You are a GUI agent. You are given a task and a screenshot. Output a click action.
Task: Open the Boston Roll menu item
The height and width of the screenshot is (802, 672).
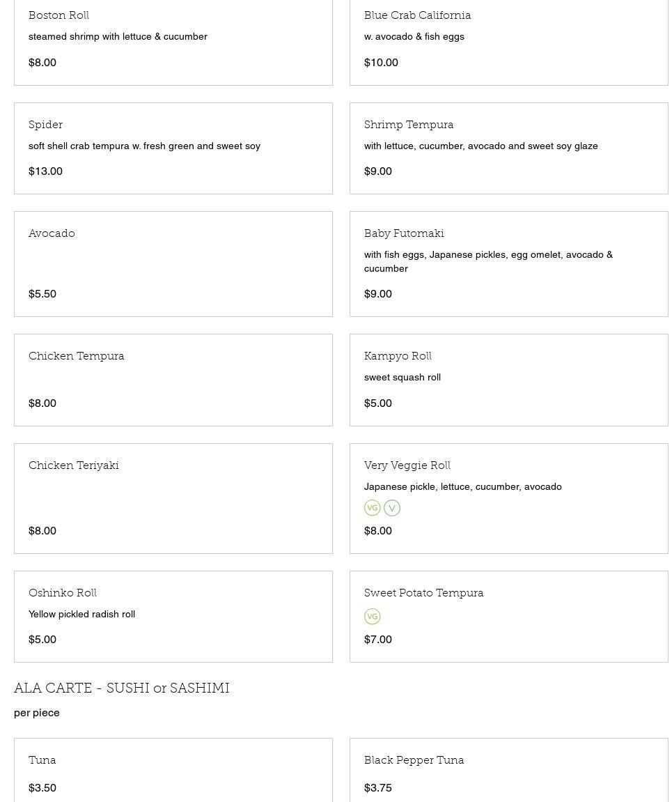[x=58, y=15]
